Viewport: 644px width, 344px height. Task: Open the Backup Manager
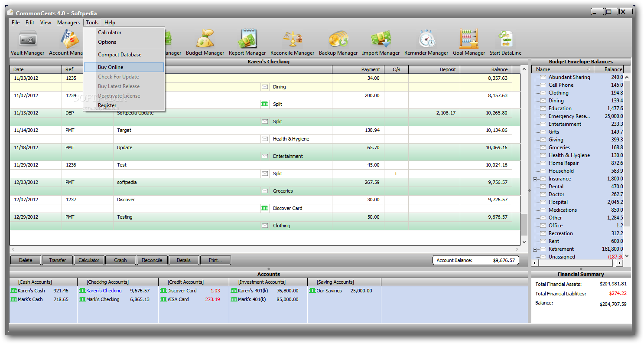pos(338,43)
